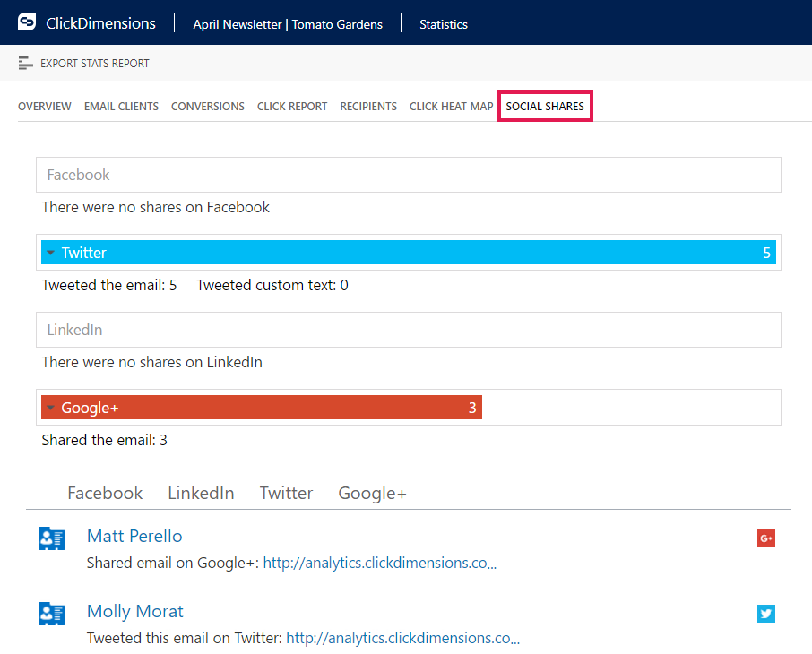Switch to the Overview tab

click(x=45, y=106)
